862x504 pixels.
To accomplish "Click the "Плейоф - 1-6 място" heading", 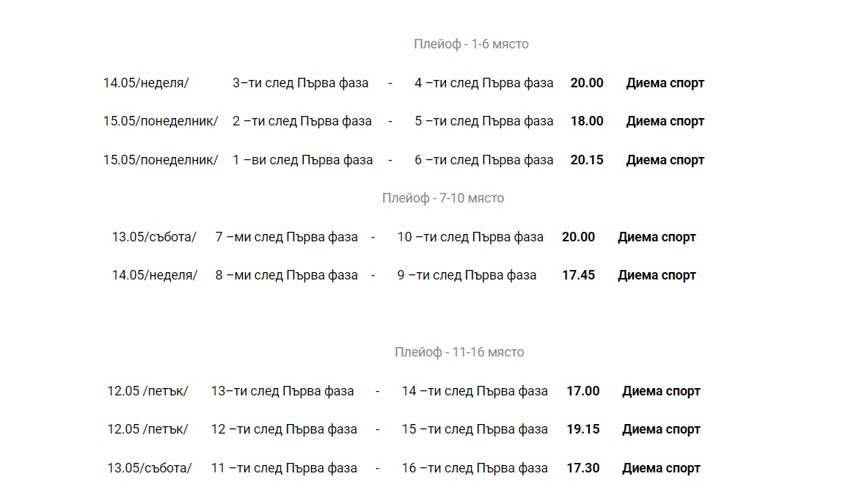I will click(x=471, y=44).
